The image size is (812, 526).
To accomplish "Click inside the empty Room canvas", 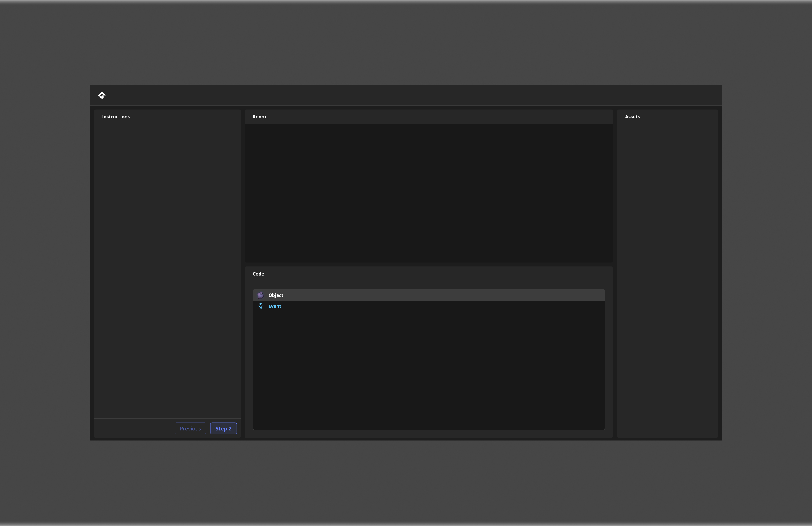I will coord(428,193).
